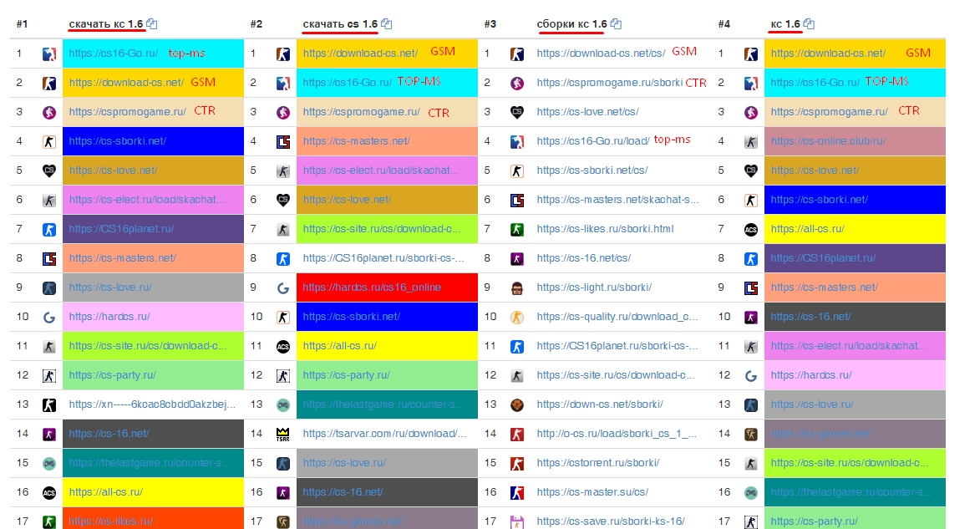Open the https://cs-light.ru/sborki/ link
Image resolution: width=980 pixels, height=529 pixels.
pyautogui.click(x=594, y=287)
